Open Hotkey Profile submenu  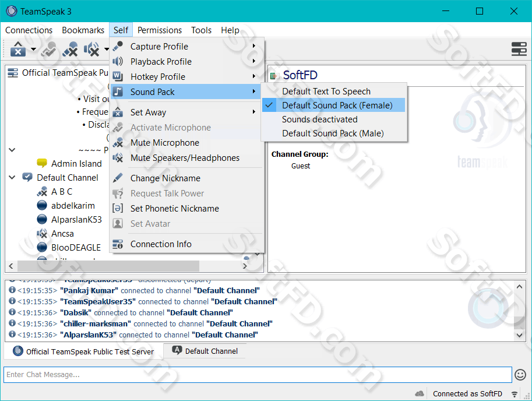tap(186, 77)
